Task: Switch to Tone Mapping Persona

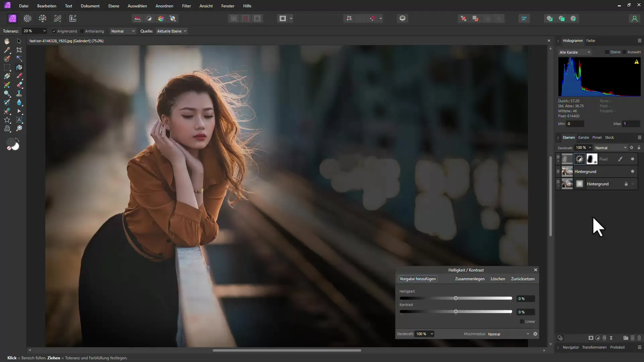Action: point(58,18)
